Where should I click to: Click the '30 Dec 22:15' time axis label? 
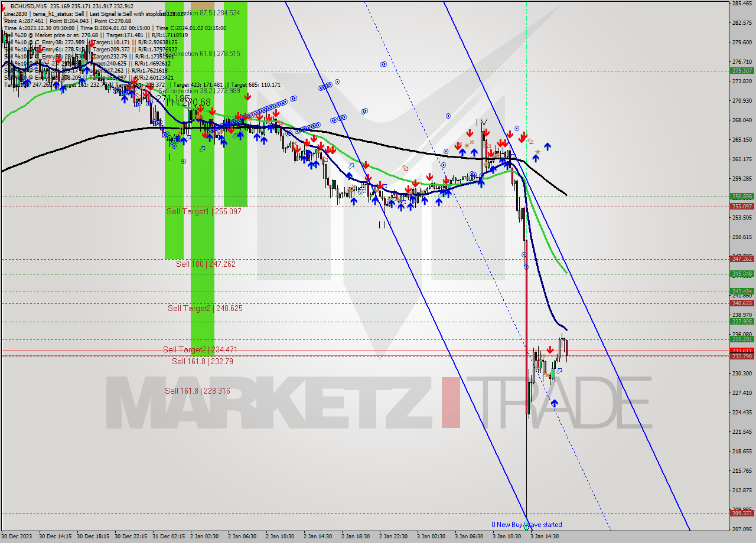[x=131, y=537]
